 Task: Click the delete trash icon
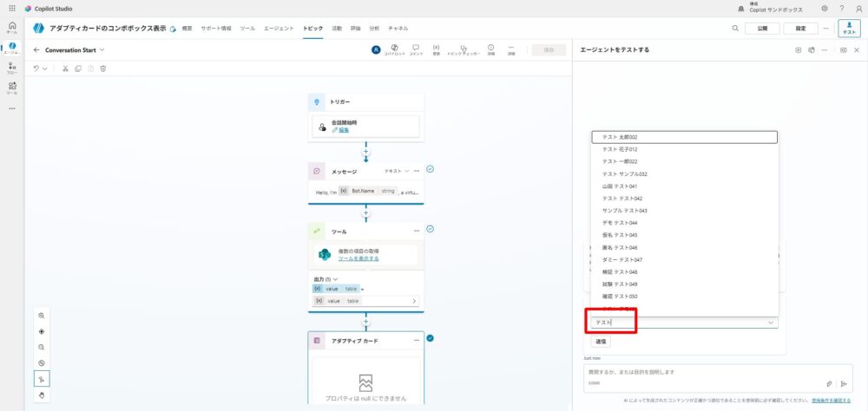103,68
